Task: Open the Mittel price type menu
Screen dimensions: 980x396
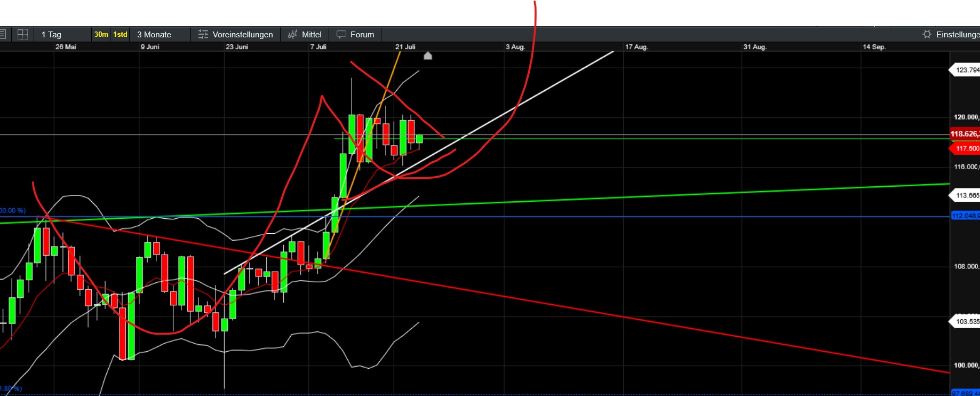Action: (x=312, y=35)
